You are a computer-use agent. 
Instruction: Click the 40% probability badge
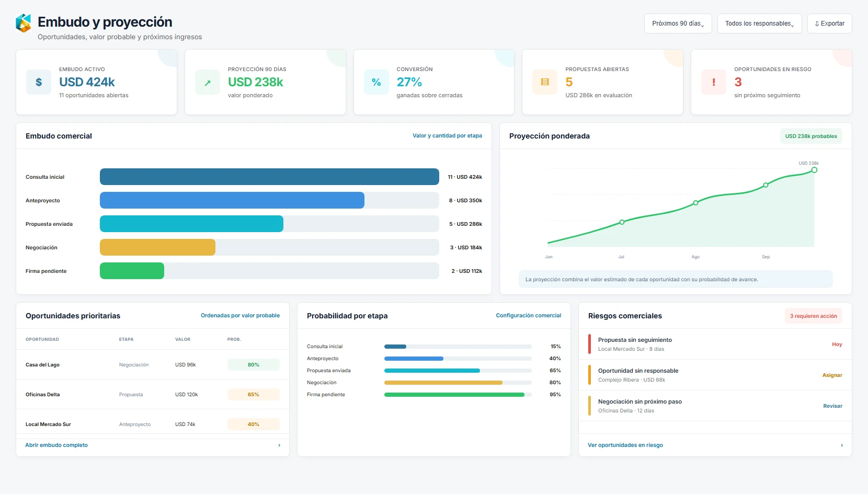pyautogui.click(x=254, y=424)
